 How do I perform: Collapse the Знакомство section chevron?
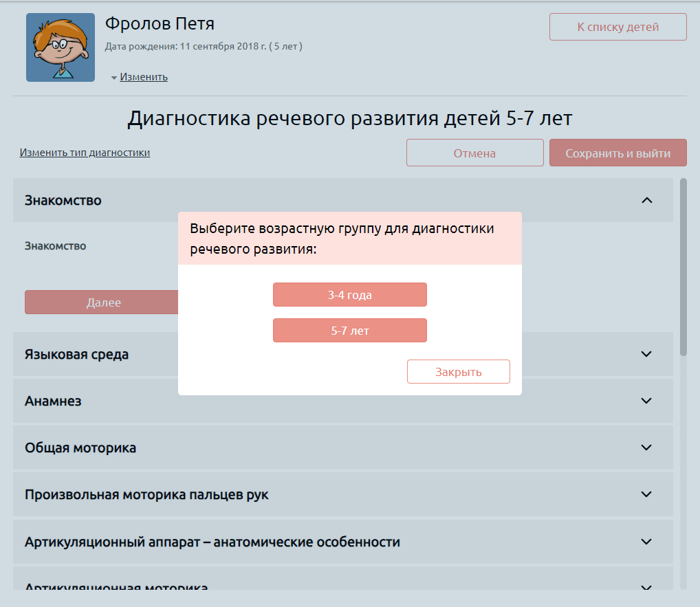pyautogui.click(x=646, y=200)
